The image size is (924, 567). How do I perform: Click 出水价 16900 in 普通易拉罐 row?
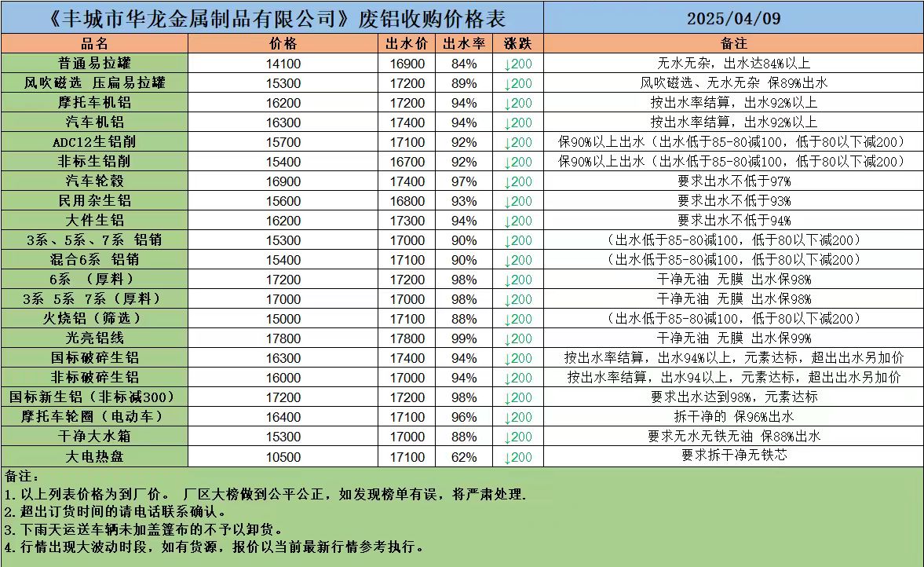407,64
